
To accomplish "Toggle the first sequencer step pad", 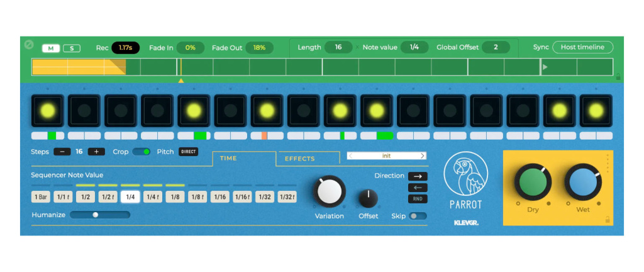I will point(47,111).
